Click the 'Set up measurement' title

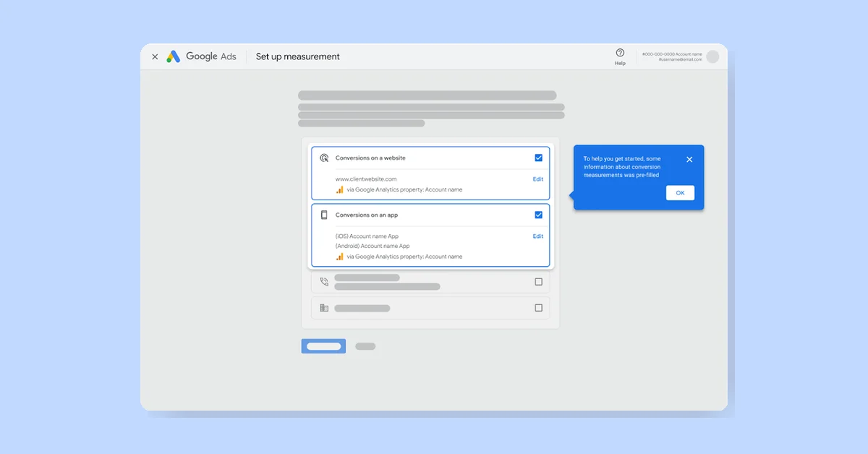tap(298, 56)
